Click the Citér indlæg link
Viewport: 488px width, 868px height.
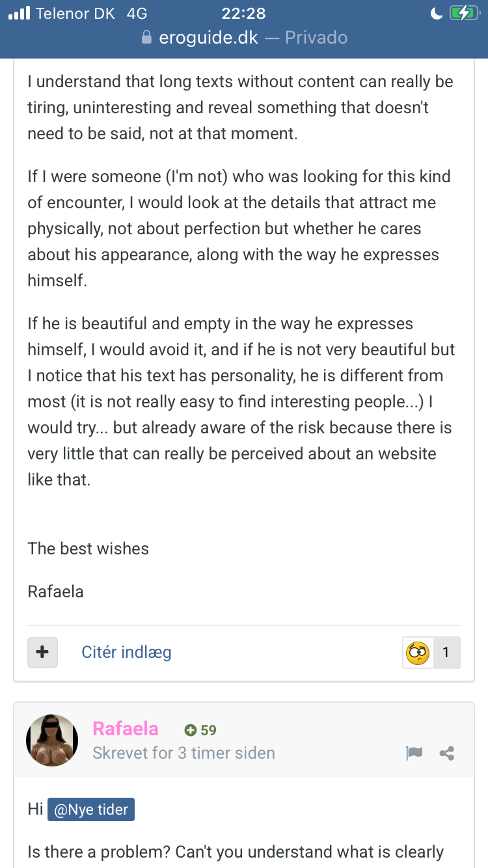point(126,652)
